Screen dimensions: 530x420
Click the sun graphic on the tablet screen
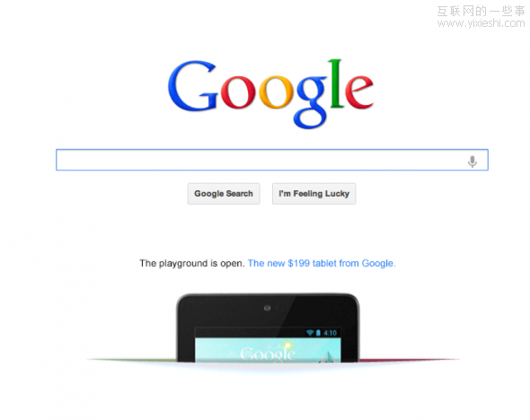(x=288, y=346)
